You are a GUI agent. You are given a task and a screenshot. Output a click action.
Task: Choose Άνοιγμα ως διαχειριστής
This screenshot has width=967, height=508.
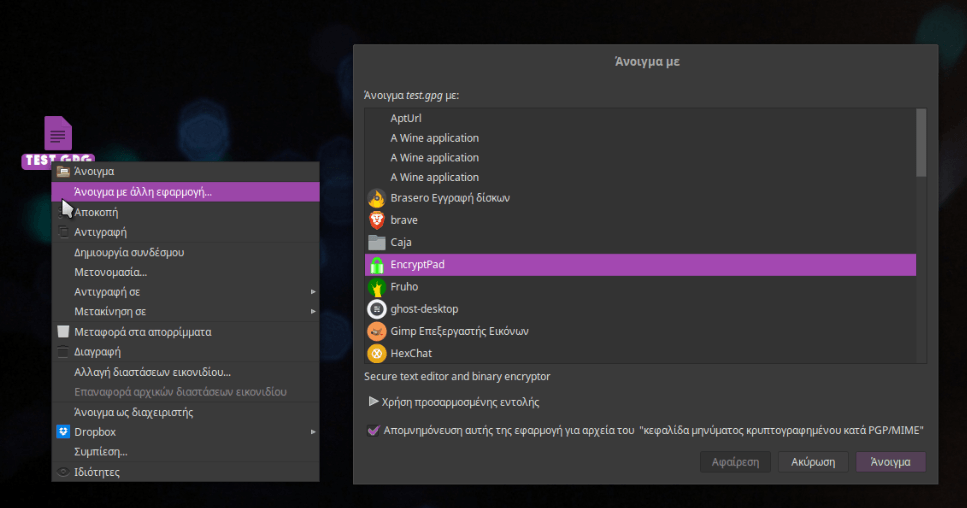pyautogui.click(x=186, y=412)
